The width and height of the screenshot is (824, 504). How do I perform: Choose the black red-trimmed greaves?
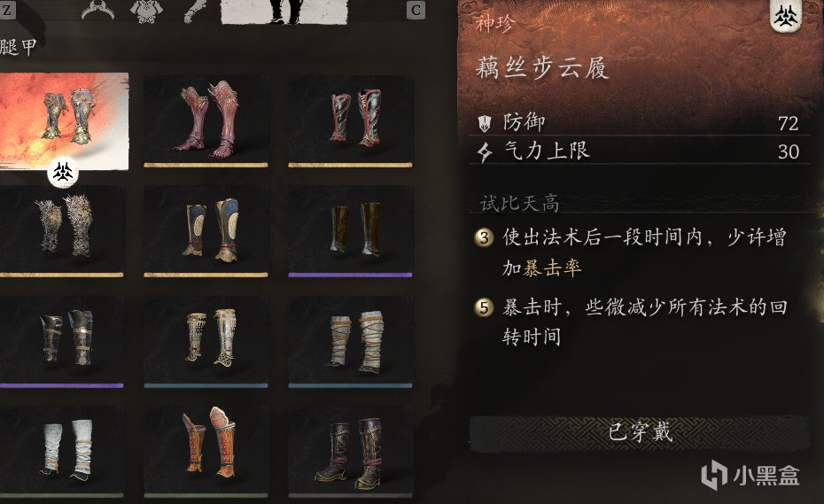(350, 121)
